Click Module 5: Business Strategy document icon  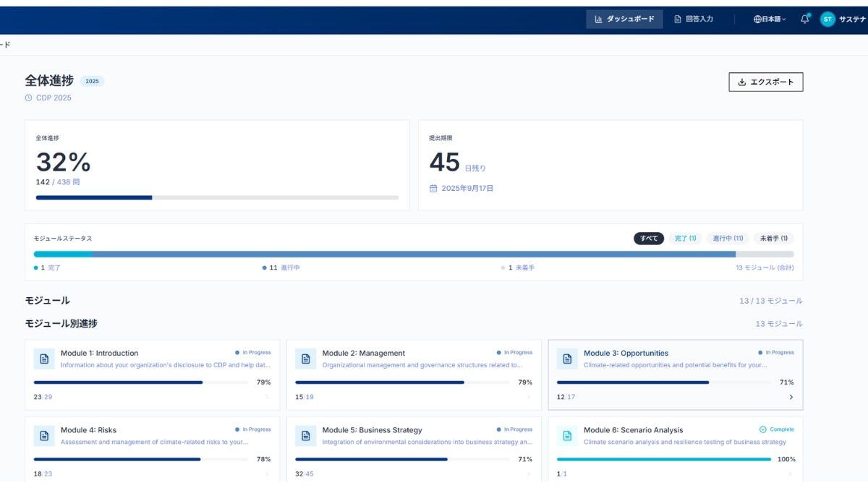point(306,435)
